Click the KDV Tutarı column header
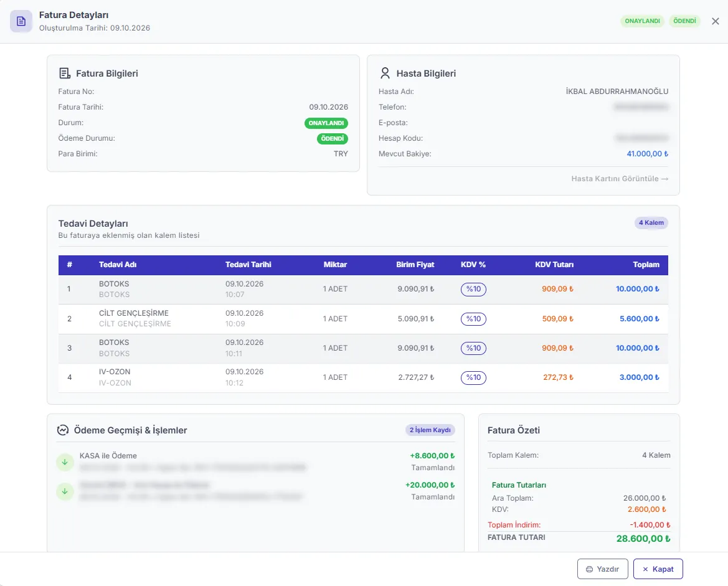Viewport: 728px width, 586px height. [x=554, y=265]
